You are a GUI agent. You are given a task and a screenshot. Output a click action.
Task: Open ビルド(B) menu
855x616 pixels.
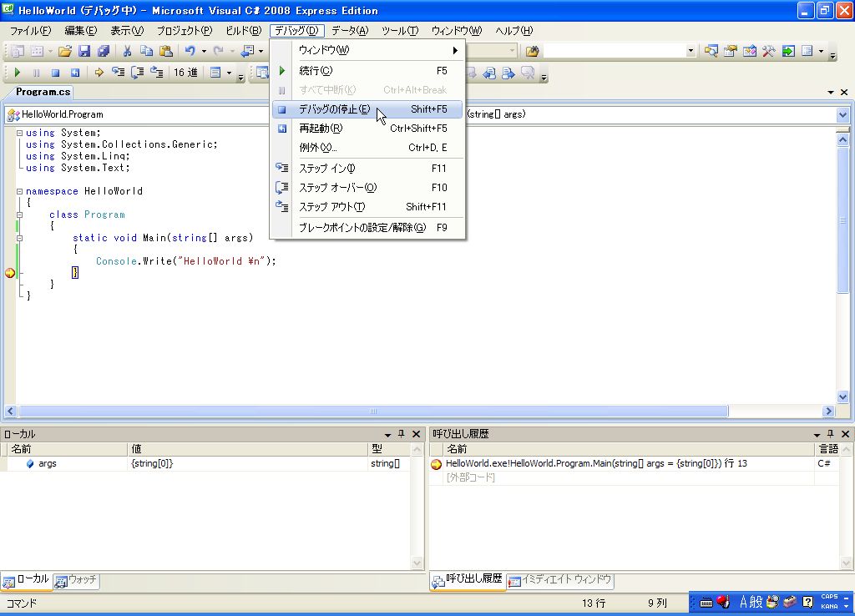244,31
